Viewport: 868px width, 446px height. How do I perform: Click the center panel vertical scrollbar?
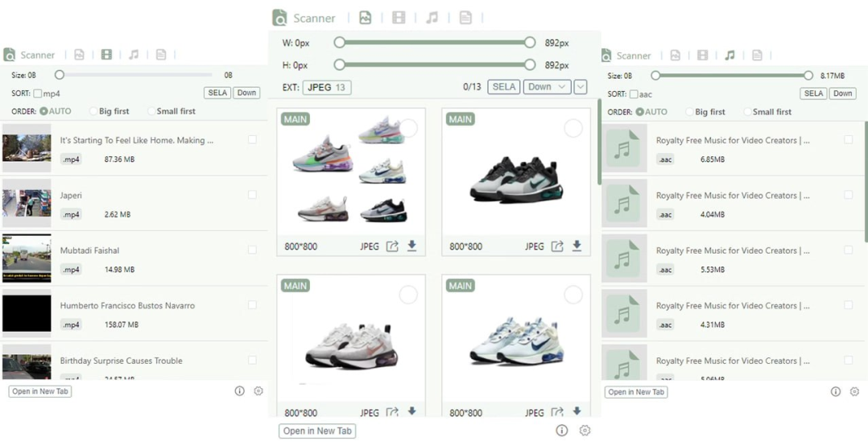click(x=599, y=142)
